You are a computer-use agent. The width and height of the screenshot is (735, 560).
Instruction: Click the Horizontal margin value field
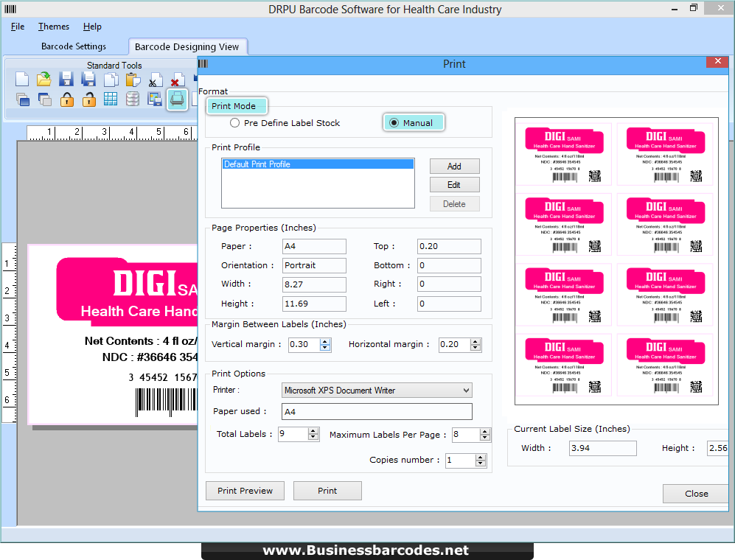point(455,344)
